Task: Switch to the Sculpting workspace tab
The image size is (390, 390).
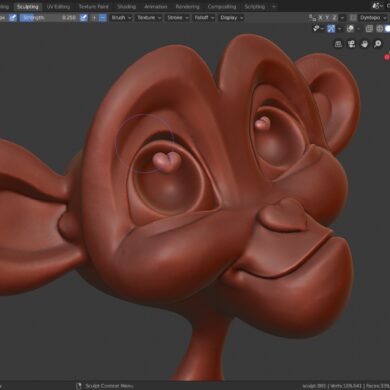Action: point(28,6)
